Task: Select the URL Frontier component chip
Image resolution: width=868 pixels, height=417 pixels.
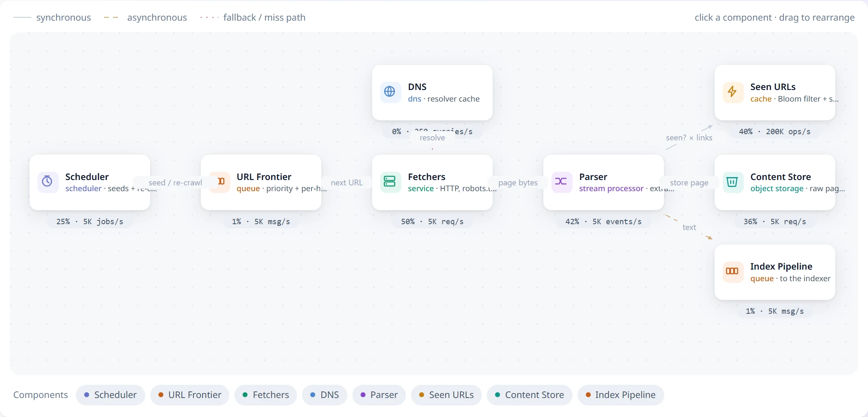Action: 190,395
